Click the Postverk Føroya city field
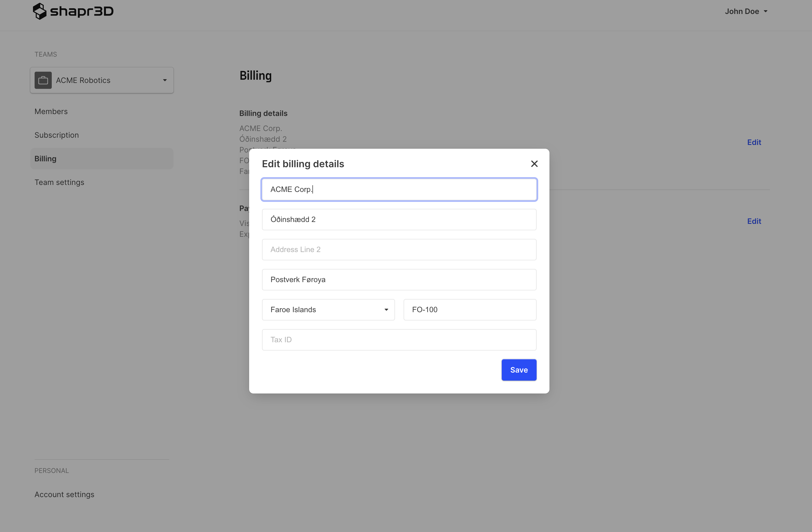812x532 pixels. pos(399,280)
